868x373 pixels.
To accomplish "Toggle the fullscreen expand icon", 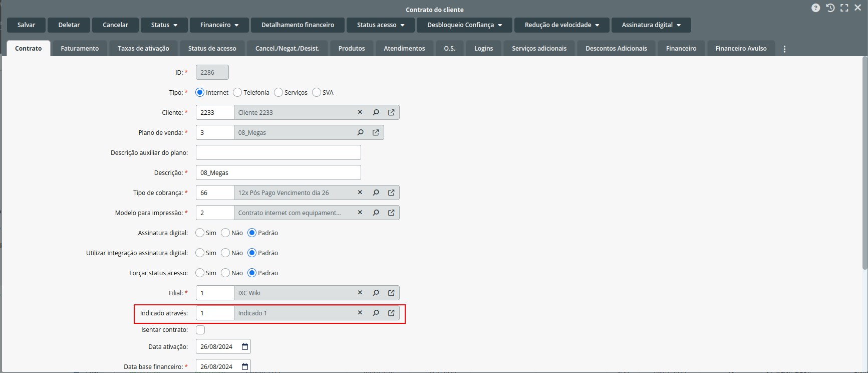I will tap(844, 8).
